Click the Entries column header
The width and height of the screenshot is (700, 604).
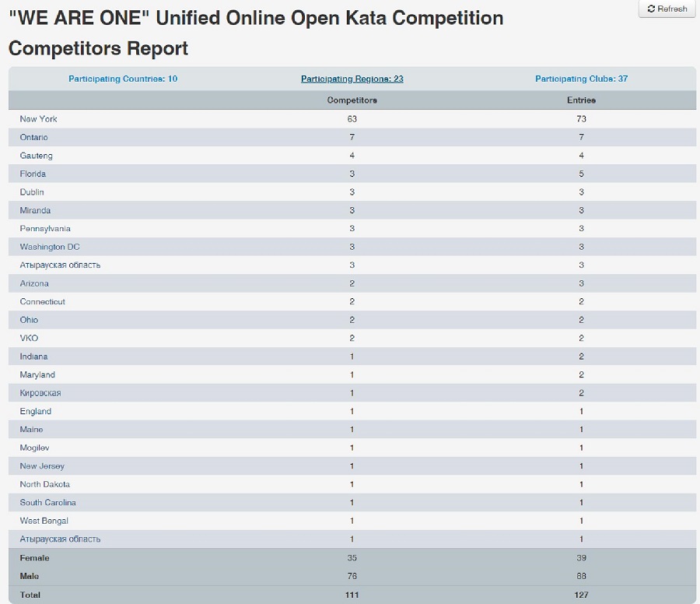pyautogui.click(x=581, y=100)
